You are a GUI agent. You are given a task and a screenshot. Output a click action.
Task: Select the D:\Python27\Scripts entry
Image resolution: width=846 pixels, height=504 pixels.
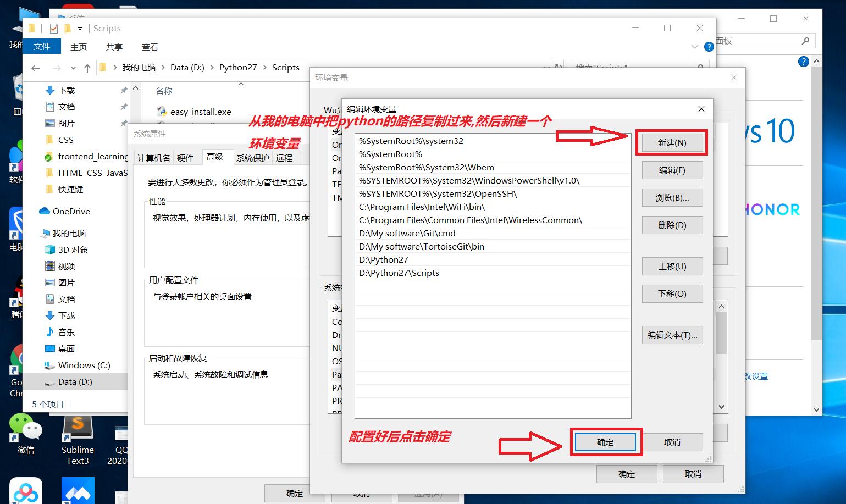coord(493,273)
